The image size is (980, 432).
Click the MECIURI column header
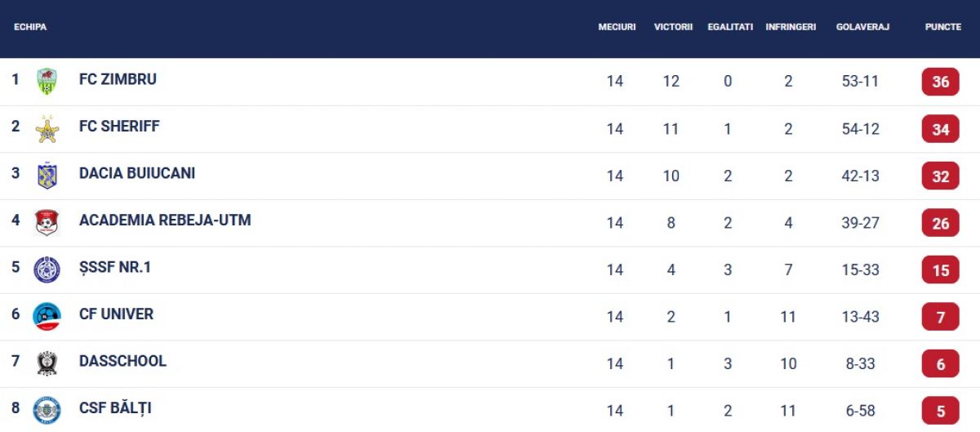617,27
